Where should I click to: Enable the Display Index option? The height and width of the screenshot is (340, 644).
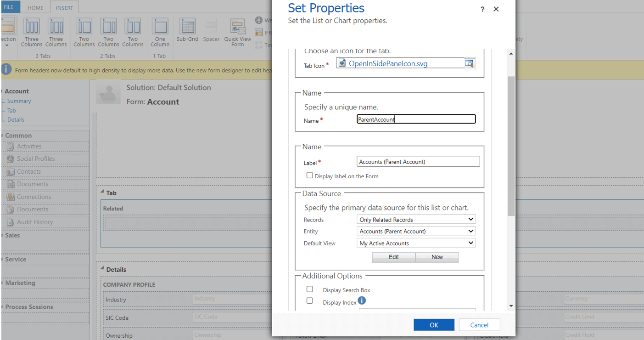310,300
